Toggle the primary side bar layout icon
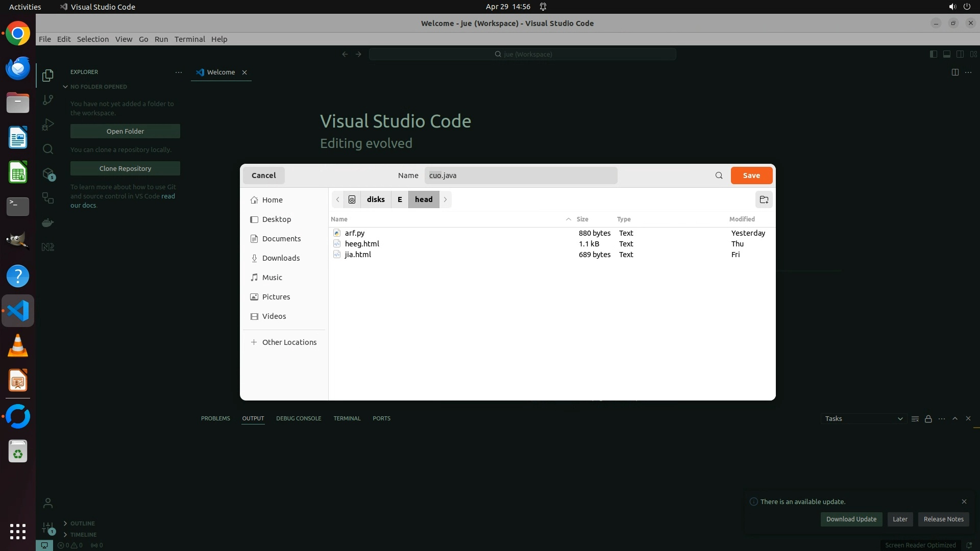 tap(933, 54)
